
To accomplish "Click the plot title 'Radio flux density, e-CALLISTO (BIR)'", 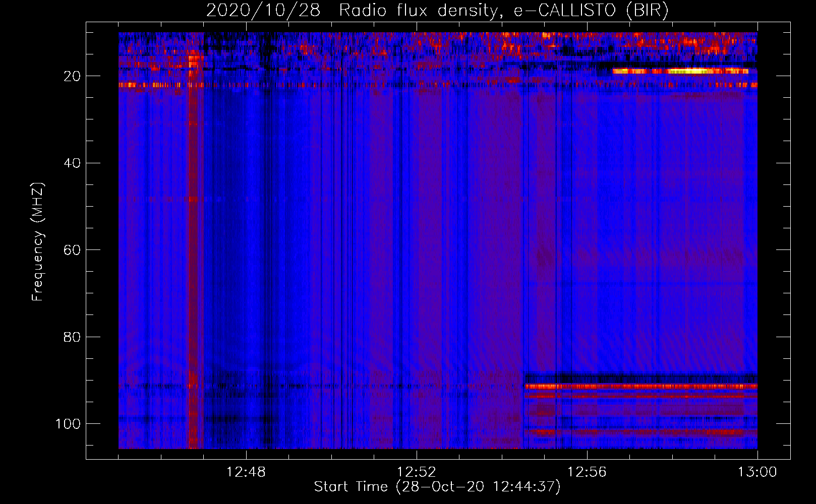I will click(504, 11).
